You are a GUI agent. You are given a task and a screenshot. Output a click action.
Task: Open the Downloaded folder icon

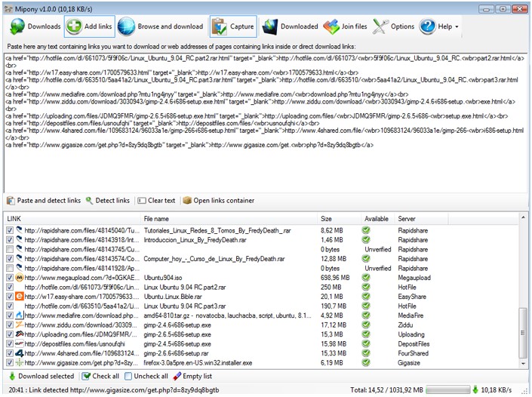[269, 26]
